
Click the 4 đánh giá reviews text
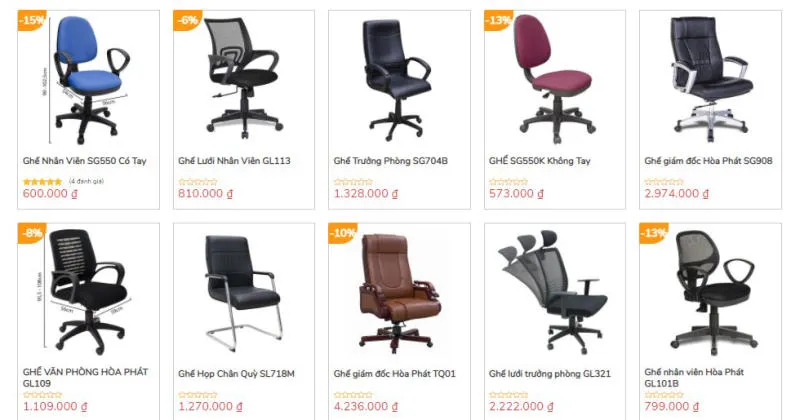(x=87, y=181)
